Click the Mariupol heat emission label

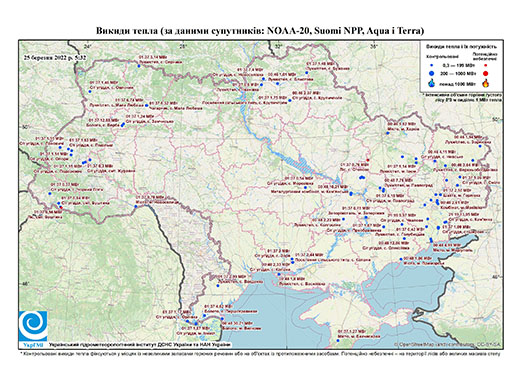coord(452,248)
